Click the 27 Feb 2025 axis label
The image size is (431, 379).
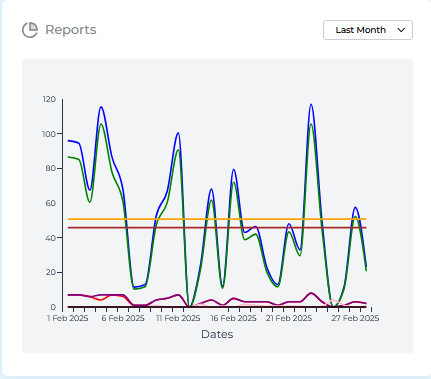click(355, 318)
